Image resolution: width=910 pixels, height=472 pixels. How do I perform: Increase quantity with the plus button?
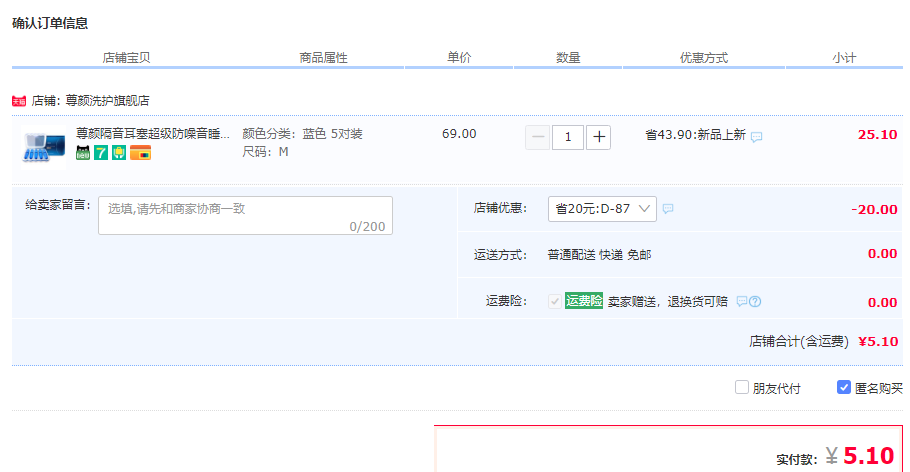598,138
